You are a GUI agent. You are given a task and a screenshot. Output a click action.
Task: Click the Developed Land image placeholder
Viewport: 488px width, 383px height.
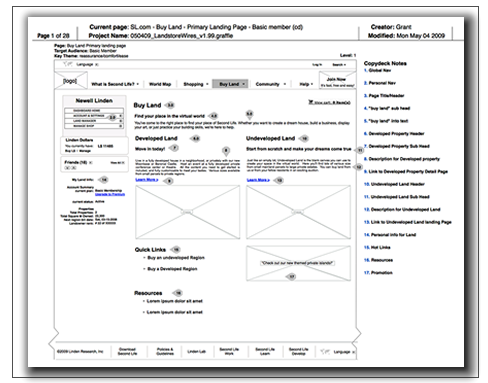pos(187,212)
